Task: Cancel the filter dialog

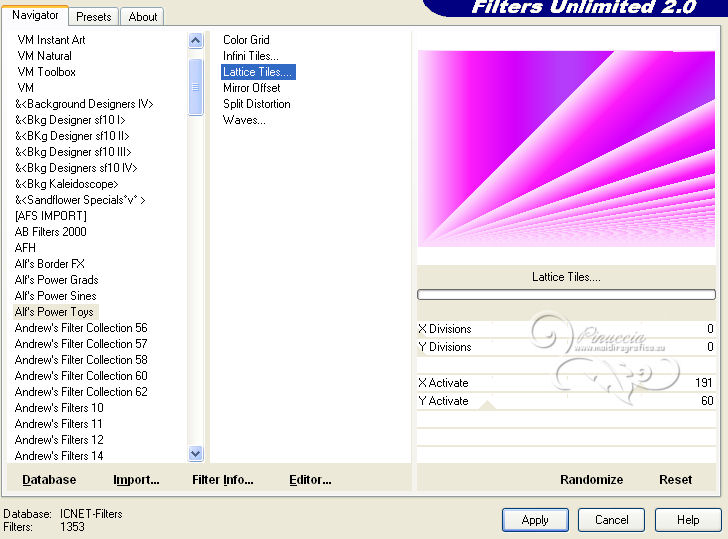Action: click(611, 520)
